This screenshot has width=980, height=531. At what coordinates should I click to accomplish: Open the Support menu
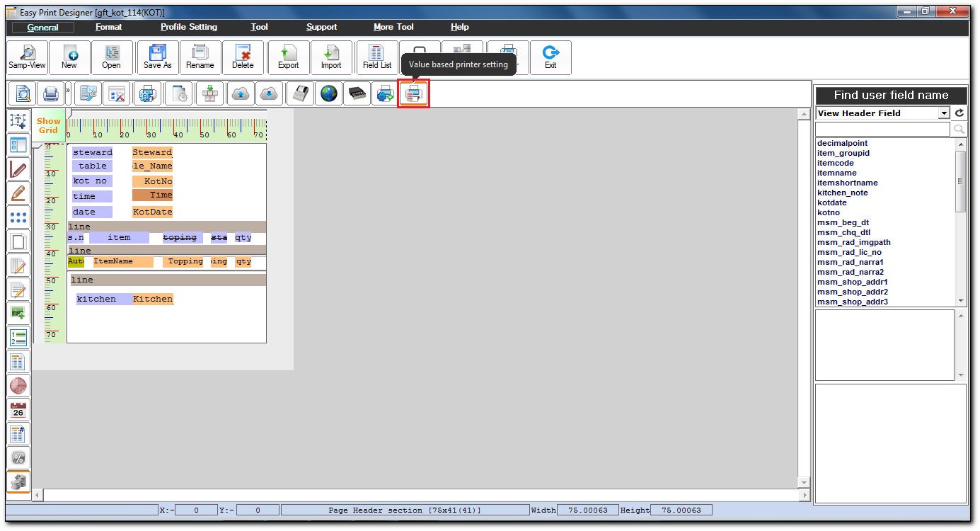(x=321, y=27)
